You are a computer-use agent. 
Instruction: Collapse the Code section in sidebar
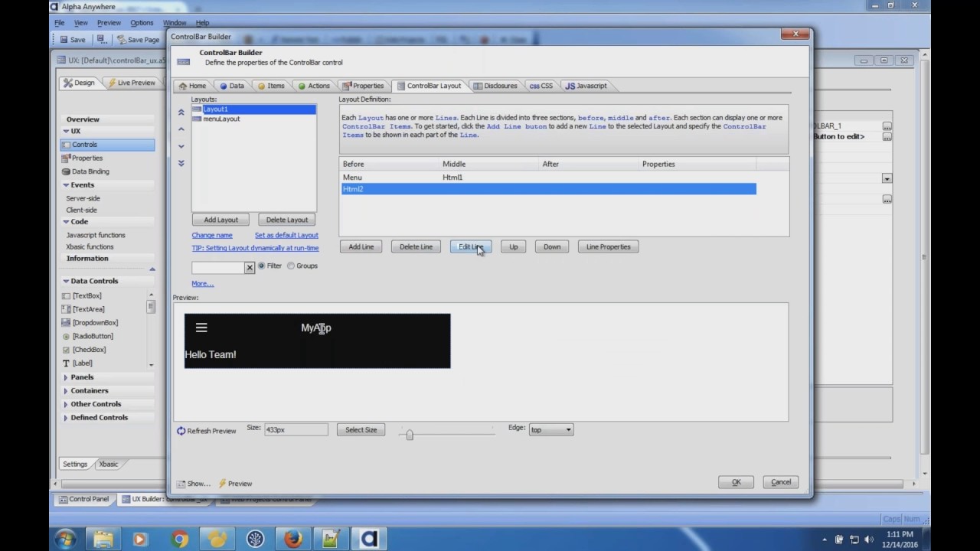pos(66,221)
